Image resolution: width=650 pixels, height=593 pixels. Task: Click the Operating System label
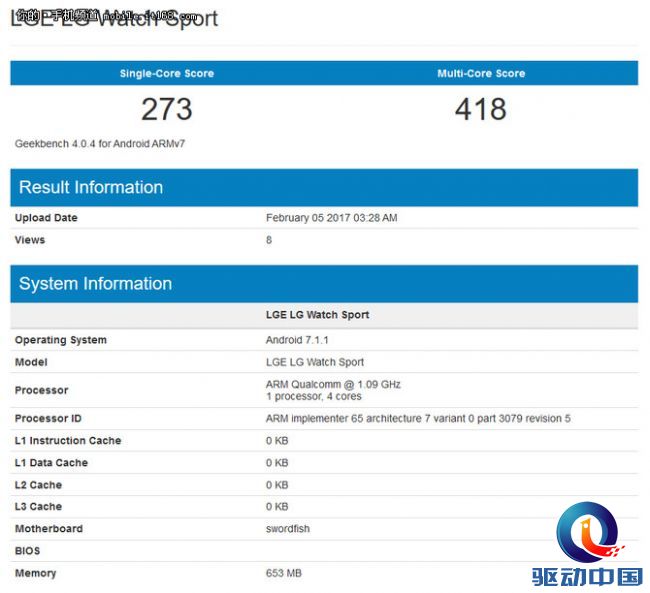coord(61,340)
